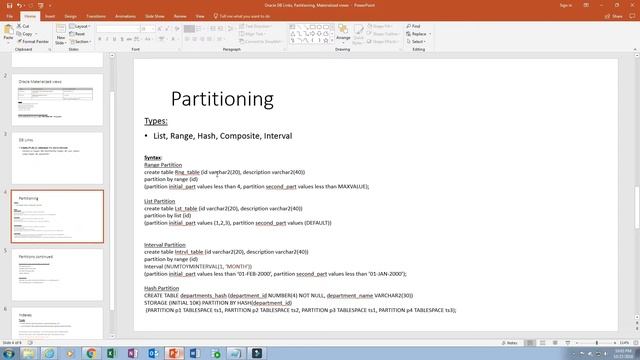Open OneNote from the taskbar
This screenshot has height=360, width=640.
coord(132,353)
